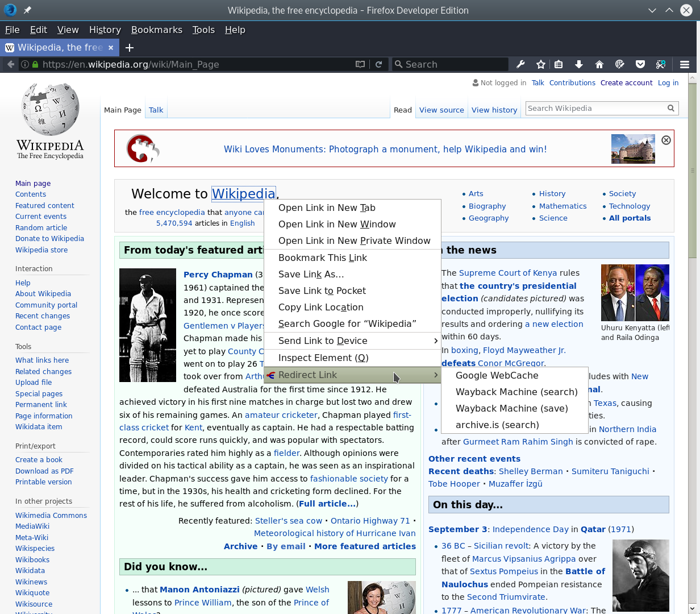Click the globe-with-pencil toolbar icon

click(x=620, y=64)
